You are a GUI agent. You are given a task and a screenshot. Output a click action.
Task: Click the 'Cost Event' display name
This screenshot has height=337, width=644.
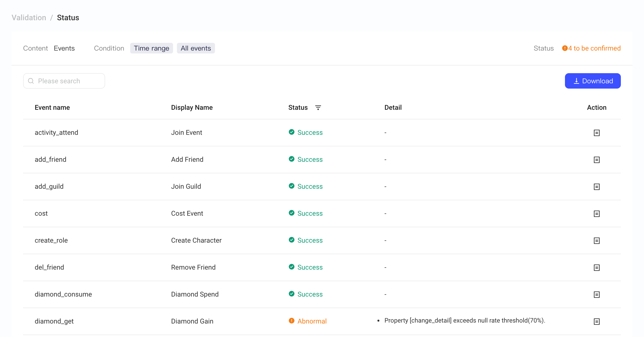pos(187,214)
